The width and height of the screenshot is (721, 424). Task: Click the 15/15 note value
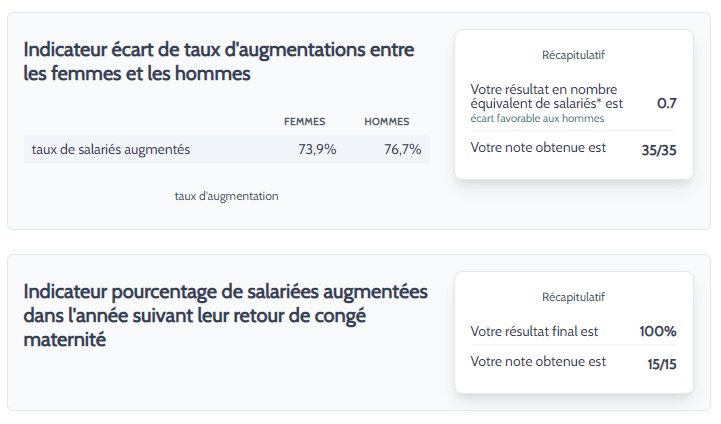coord(662,365)
